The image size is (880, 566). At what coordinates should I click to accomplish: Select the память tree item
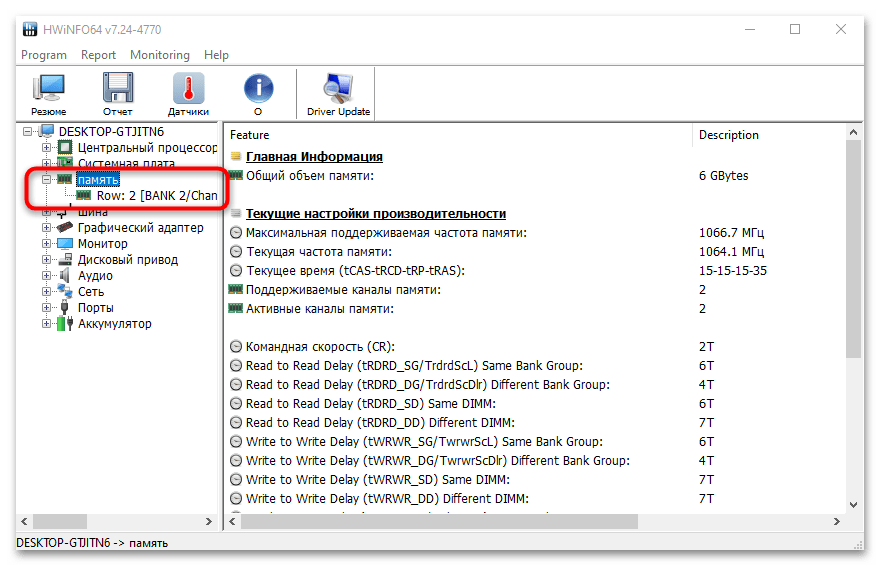click(98, 180)
